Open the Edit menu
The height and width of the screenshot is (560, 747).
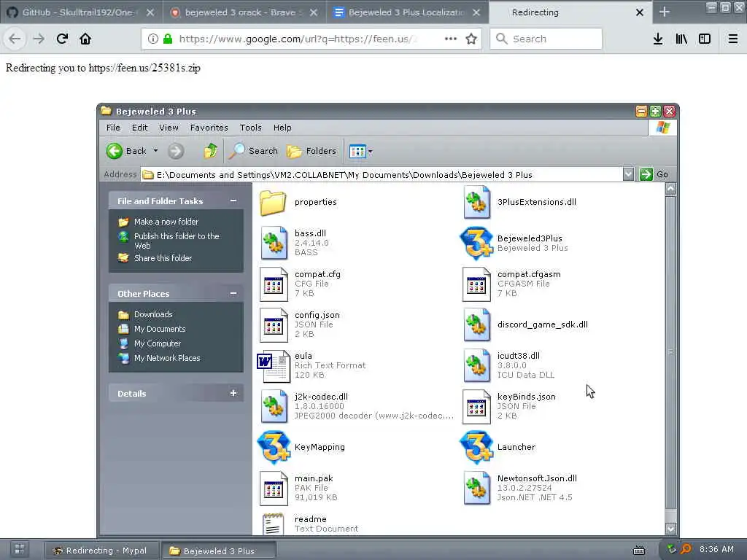tap(139, 128)
